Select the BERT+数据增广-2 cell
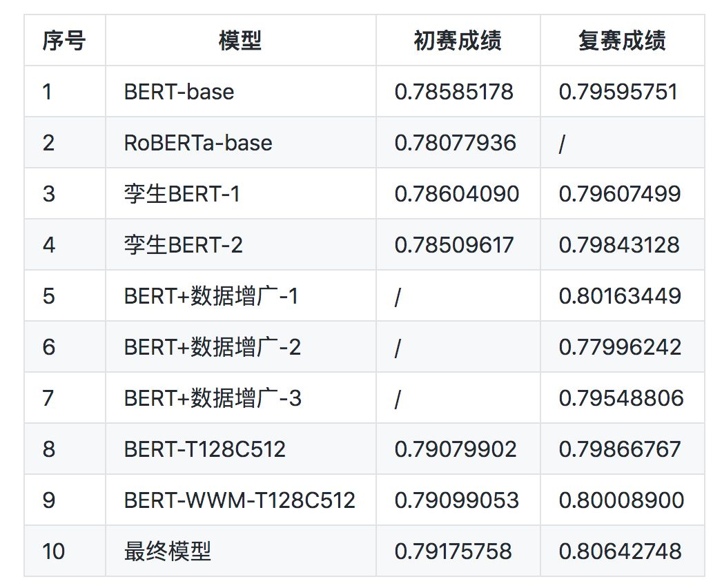Viewport: 722px width, 588px height. 213,347
